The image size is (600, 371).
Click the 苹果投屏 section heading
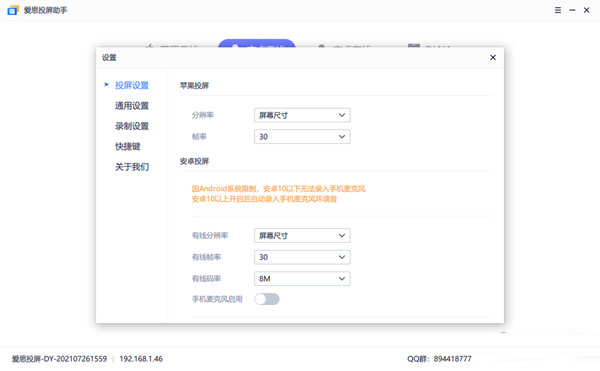pyautogui.click(x=194, y=86)
